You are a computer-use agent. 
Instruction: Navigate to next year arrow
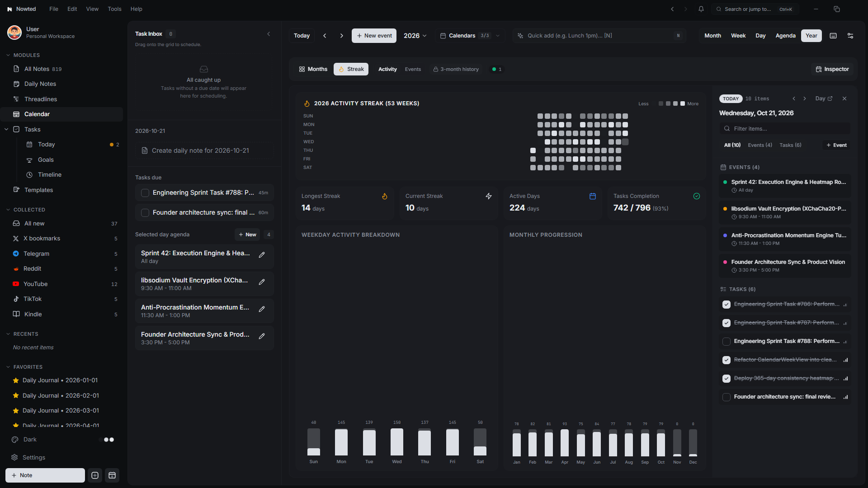click(342, 36)
